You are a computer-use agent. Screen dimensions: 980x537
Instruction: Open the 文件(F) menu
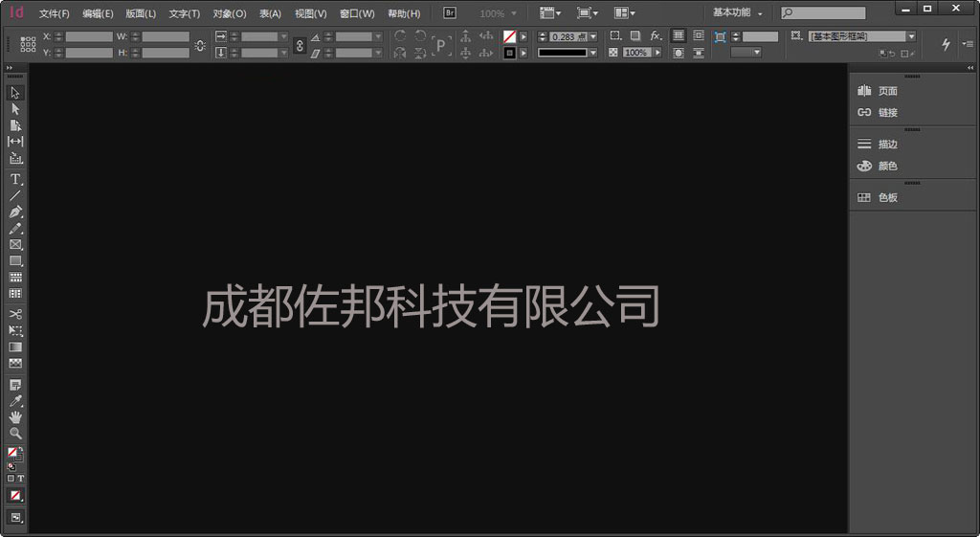click(x=54, y=13)
